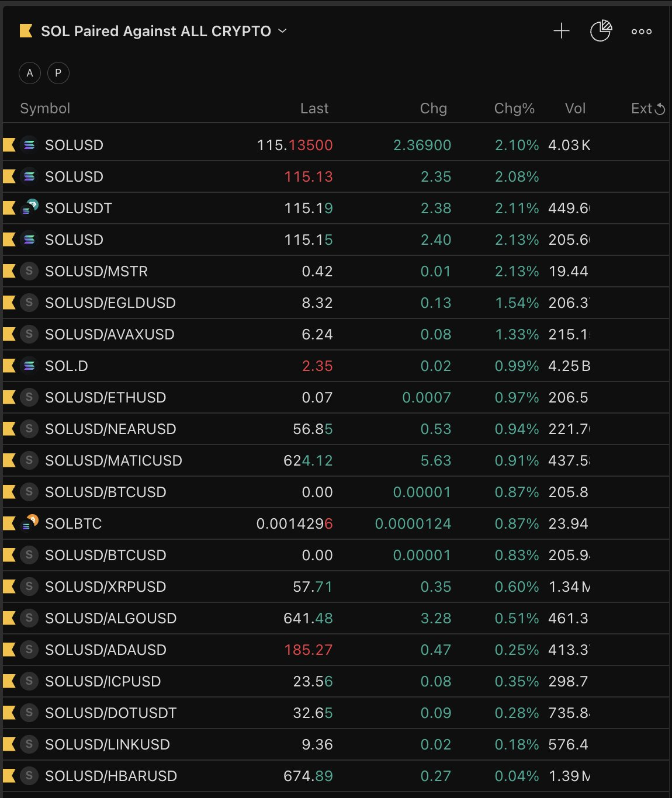Open the advanced view pie chart icon
Image resolution: width=672 pixels, height=798 pixels.
click(x=601, y=31)
